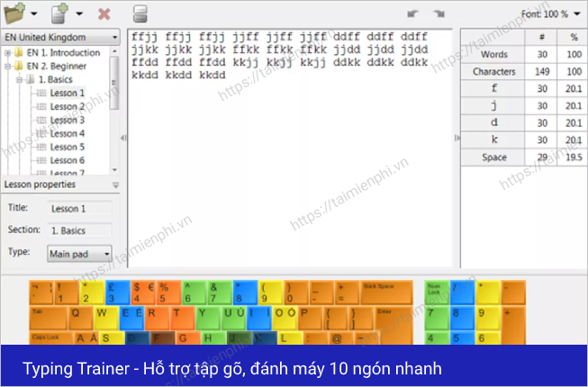Click the Back Space key

[x=386, y=292]
